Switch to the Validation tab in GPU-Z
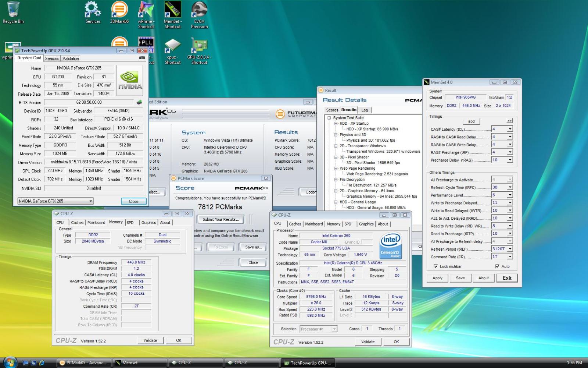This screenshot has height=368, width=588. click(71, 59)
